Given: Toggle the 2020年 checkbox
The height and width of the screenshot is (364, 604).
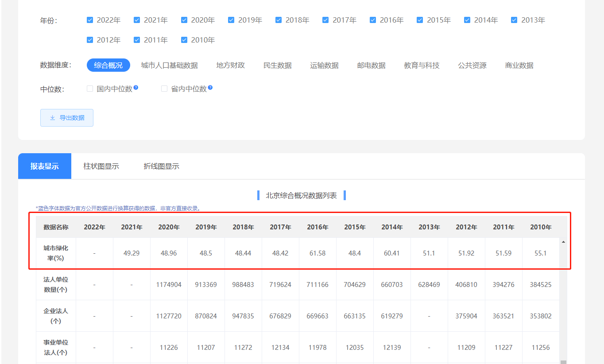Looking at the screenshot, I should [184, 20].
